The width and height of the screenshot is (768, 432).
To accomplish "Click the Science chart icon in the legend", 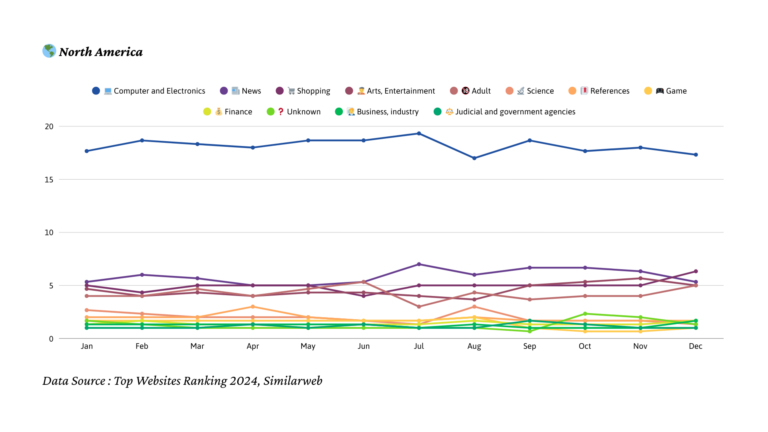I will (519, 91).
